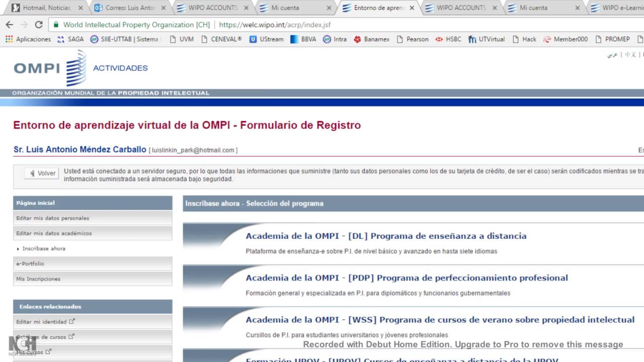Open the UStream bookmark
The height and width of the screenshot is (362, 644).
267,39
